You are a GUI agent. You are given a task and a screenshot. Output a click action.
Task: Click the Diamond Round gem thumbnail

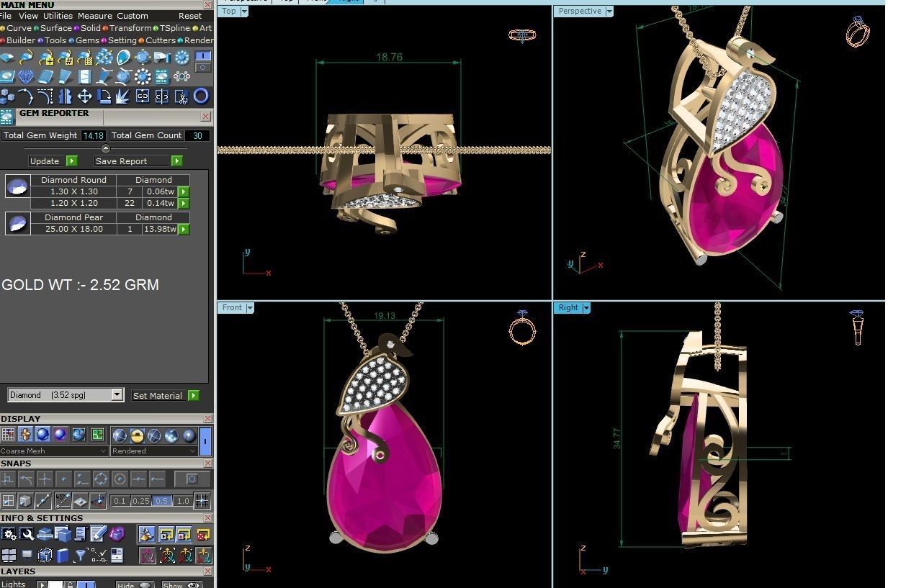tap(17, 186)
